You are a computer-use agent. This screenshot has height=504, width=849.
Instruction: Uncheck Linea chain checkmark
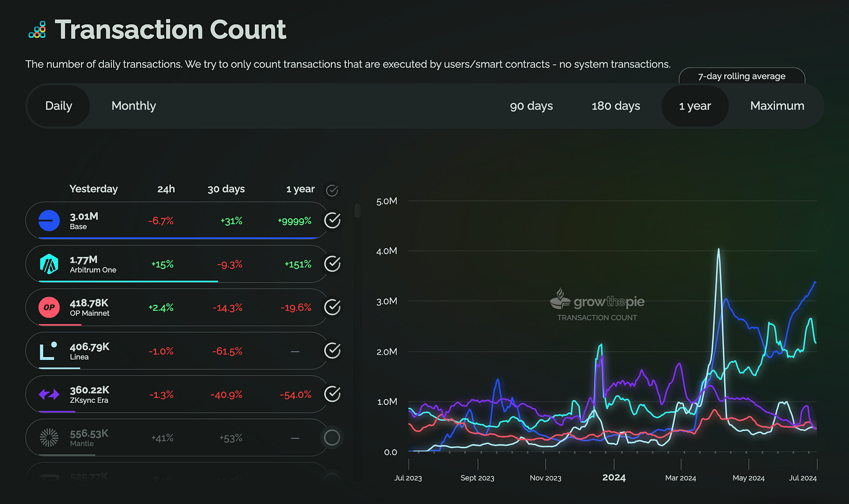pos(332,350)
